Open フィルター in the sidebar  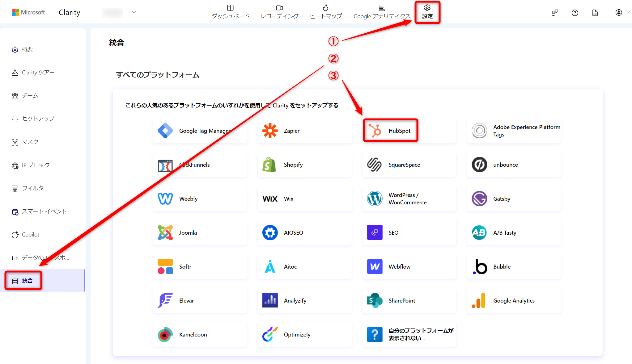pyautogui.click(x=43, y=188)
